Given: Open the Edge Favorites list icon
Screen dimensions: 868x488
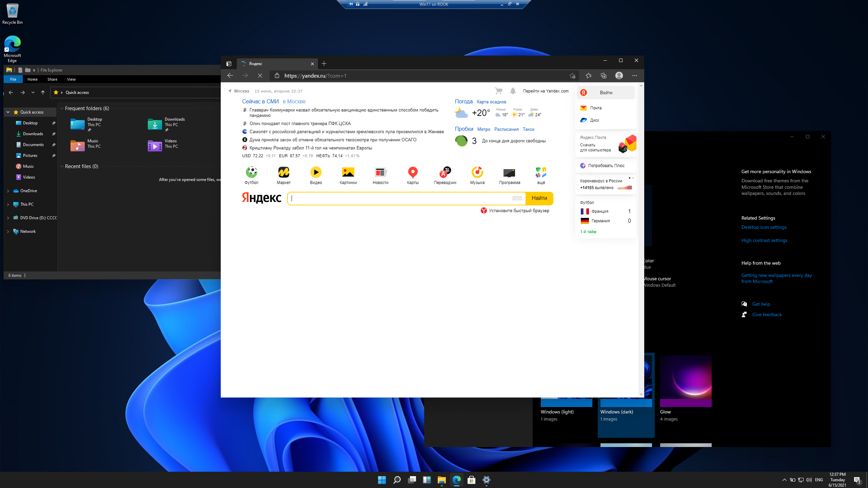Looking at the screenshot, I should pyautogui.click(x=588, y=76).
